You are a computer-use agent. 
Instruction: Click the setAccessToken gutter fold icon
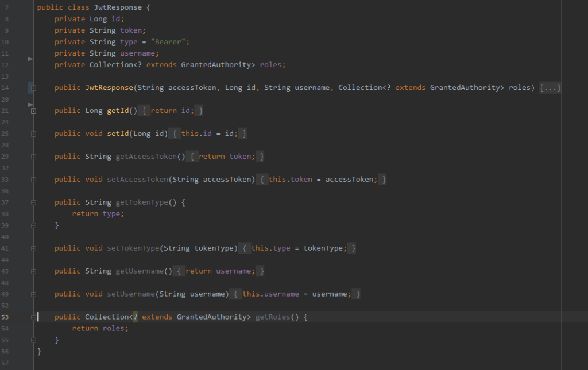coord(33,180)
